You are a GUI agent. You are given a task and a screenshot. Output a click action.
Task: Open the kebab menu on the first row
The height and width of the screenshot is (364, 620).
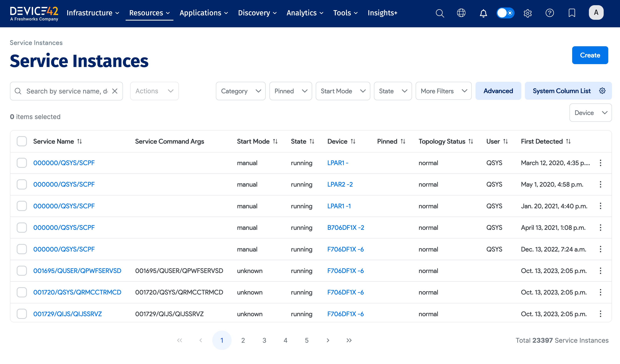tap(601, 163)
